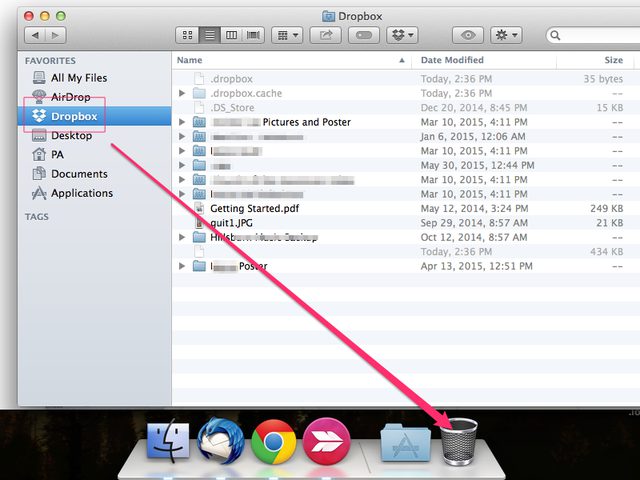Click the Back navigation arrow
The image size is (640, 480).
(x=35, y=35)
